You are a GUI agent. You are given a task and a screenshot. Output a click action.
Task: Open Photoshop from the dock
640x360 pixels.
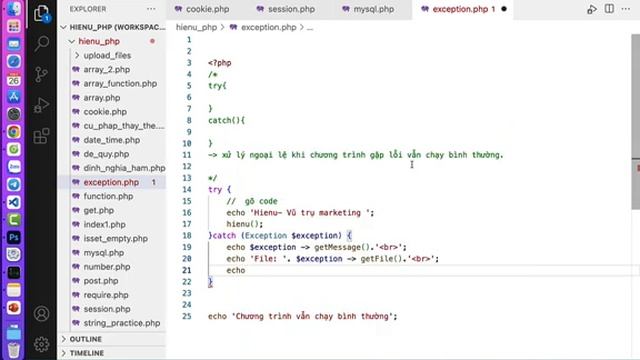pos(13,237)
